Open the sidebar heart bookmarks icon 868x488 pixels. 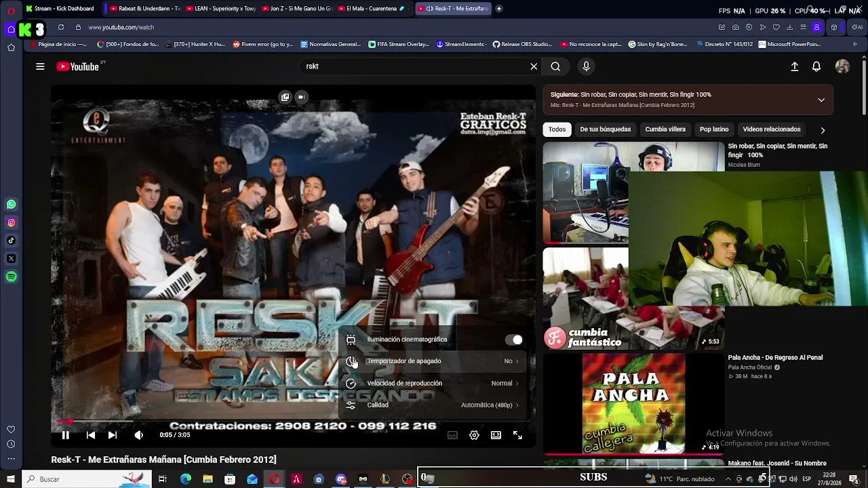tap(11, 430)
